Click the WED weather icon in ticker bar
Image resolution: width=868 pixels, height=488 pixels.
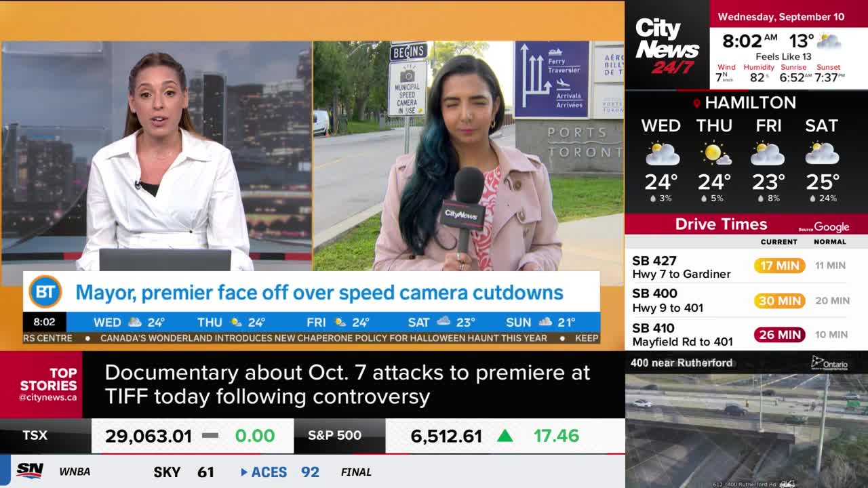(135, 322)
